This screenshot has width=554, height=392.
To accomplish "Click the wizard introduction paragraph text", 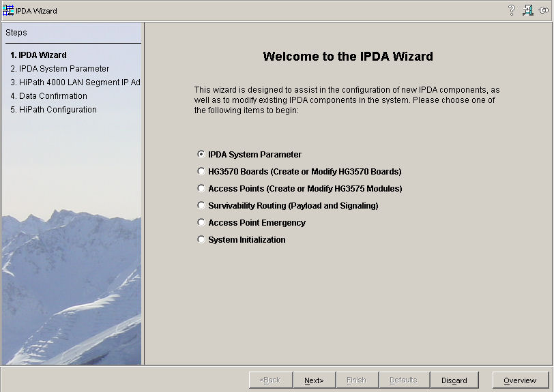I will coord(347,100).
